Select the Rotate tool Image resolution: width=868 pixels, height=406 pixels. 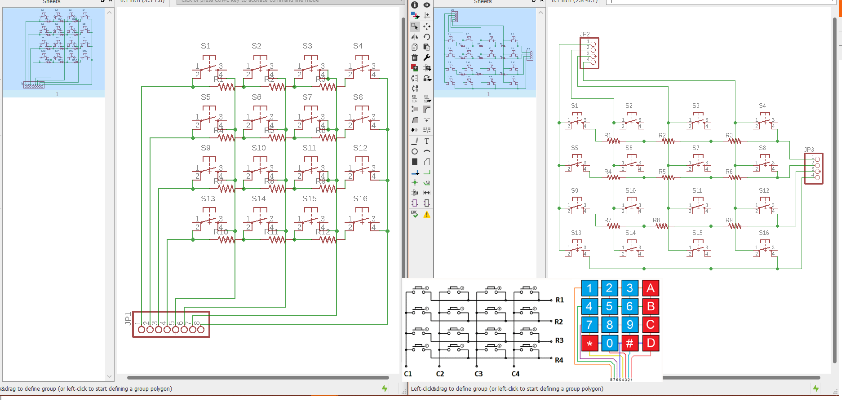427,37
